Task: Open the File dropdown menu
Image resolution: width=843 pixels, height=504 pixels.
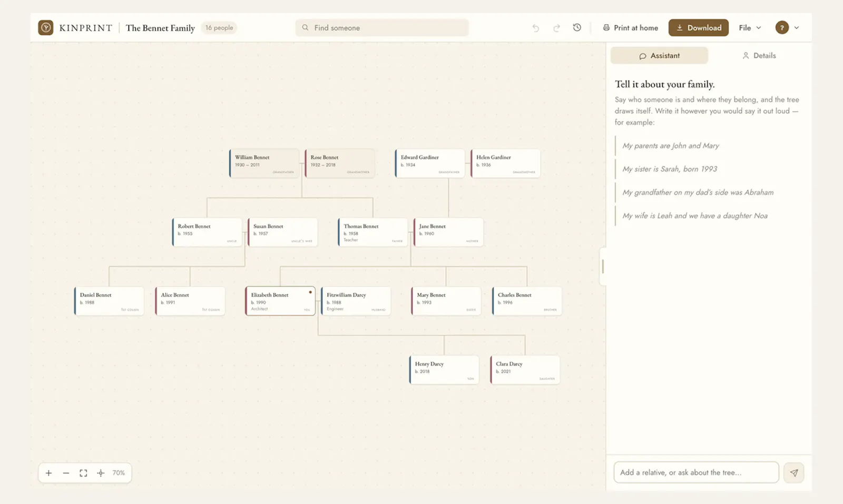Action: [x=750, y=27]
